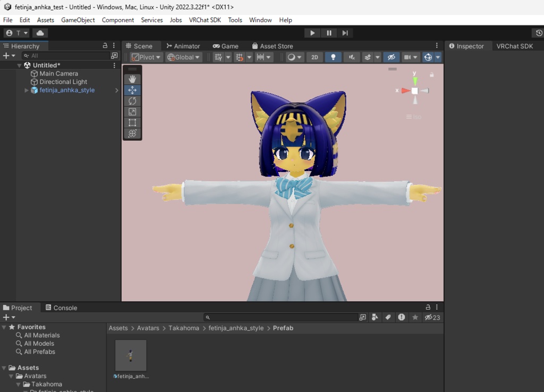Toggle hidden objects visibility in scene

point(392,57)
